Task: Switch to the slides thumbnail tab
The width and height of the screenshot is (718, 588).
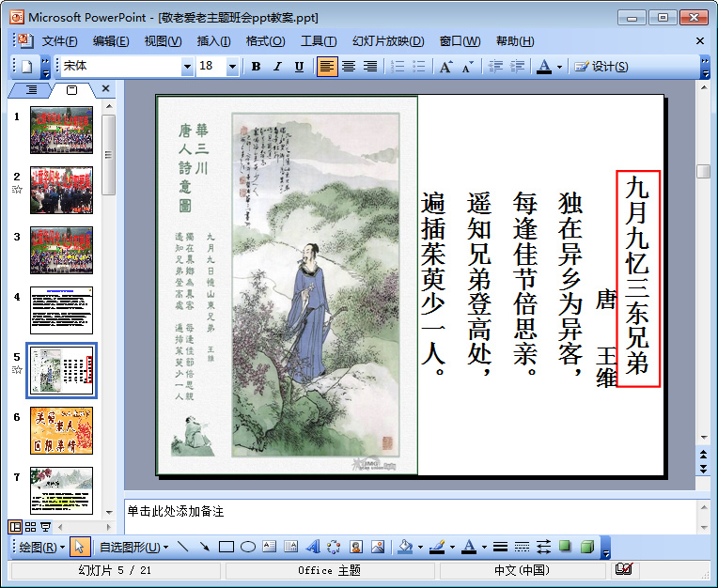Action: click(x=71, y=89)
